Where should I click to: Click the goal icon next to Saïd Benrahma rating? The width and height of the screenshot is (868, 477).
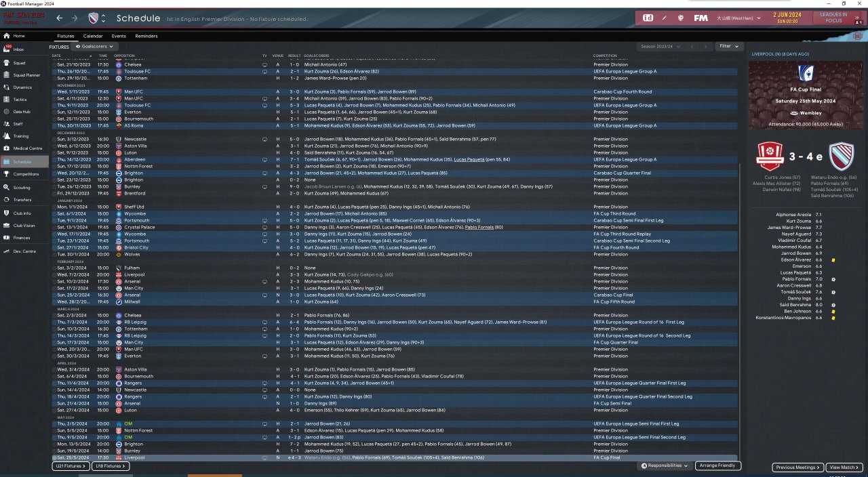[x=833, y=305]
